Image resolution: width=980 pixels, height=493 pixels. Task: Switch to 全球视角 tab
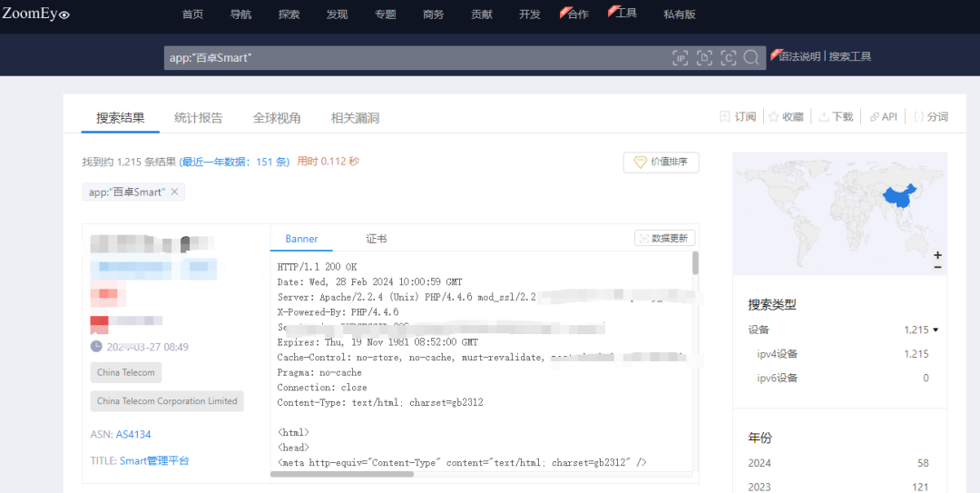(x=277, y=118)
